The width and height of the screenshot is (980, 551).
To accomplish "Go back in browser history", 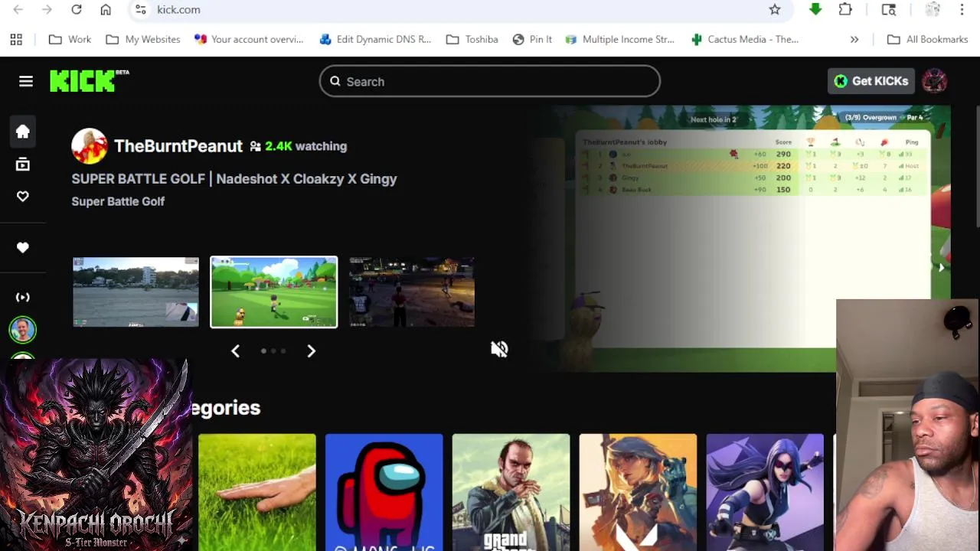I will click(x=18, y=9).
